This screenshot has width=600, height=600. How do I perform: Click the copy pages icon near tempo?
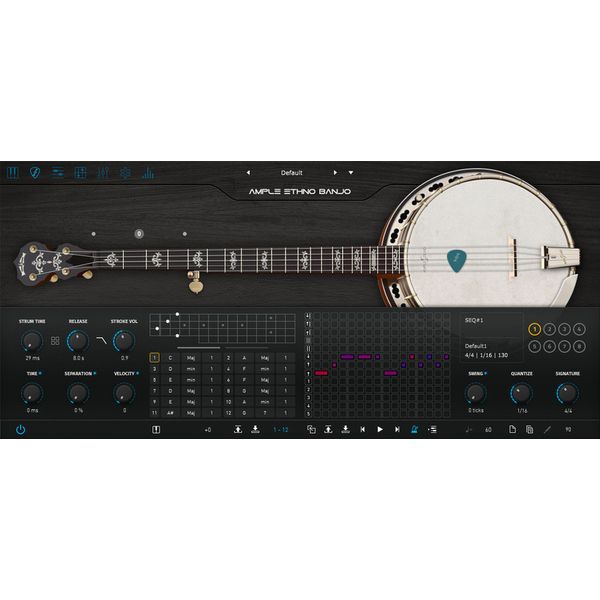(529, 429)
